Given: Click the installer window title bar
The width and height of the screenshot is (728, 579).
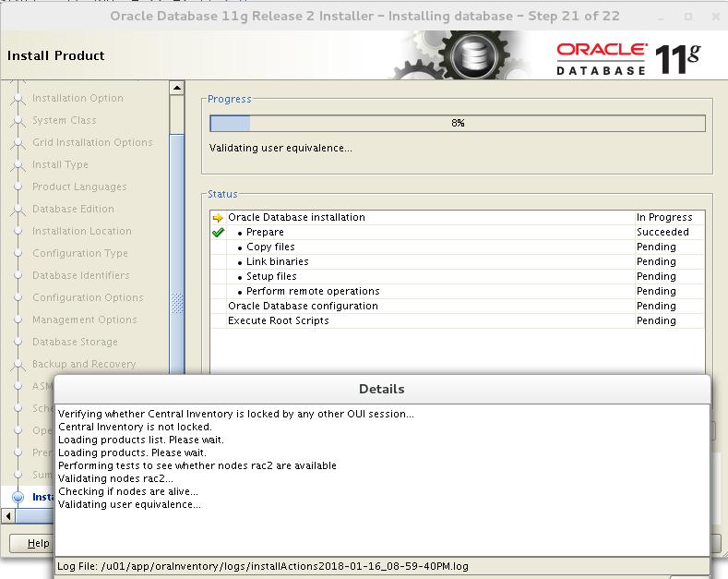Looking at the screenshot, I should [x=364, y=17].
